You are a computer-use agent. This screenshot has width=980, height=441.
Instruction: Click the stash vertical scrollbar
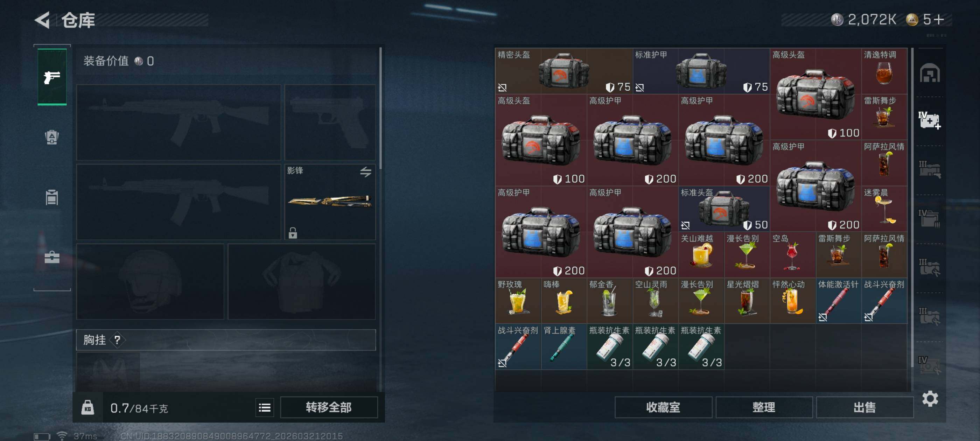tap(912, 207)
